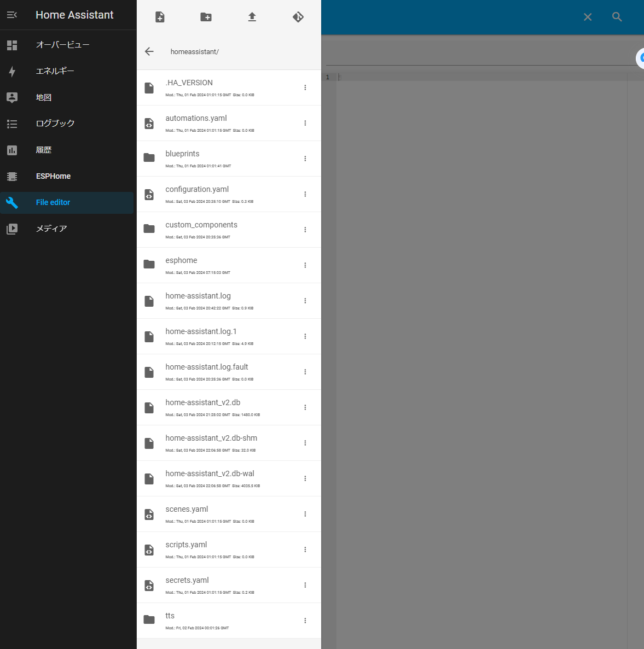Click the scripts.yaml code file icon
Image resolution: width=644 pixels, height=649 pixels.
tap(149, 550)
